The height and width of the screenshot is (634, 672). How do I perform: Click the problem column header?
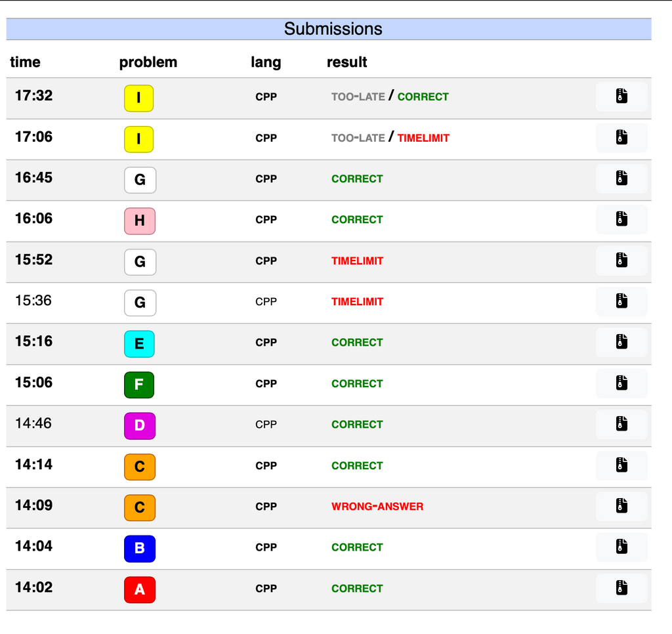point(148,62)
